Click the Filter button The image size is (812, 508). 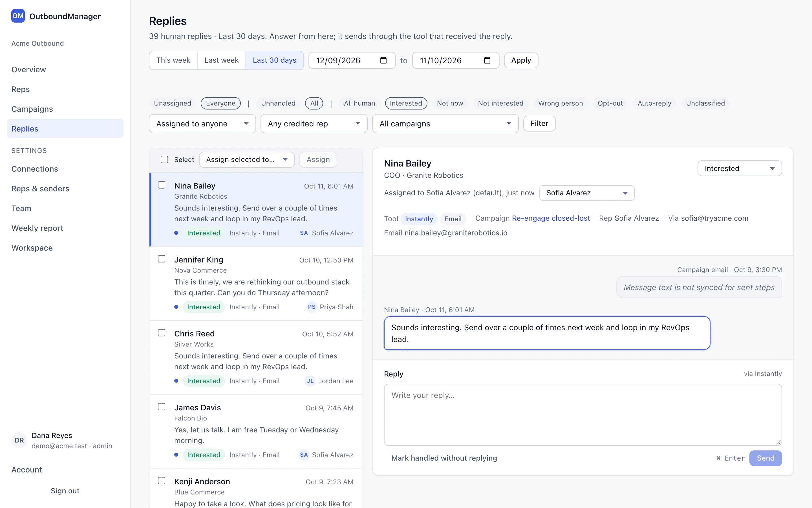point(539,123)
